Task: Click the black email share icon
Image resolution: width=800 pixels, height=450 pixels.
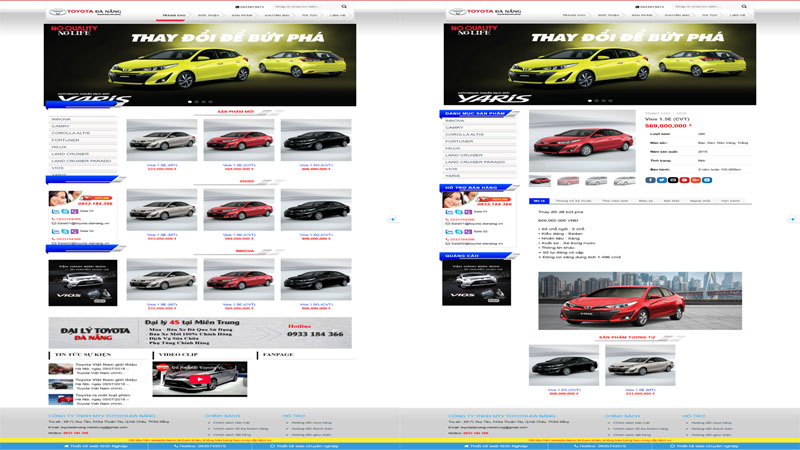Action: point(673,180)
